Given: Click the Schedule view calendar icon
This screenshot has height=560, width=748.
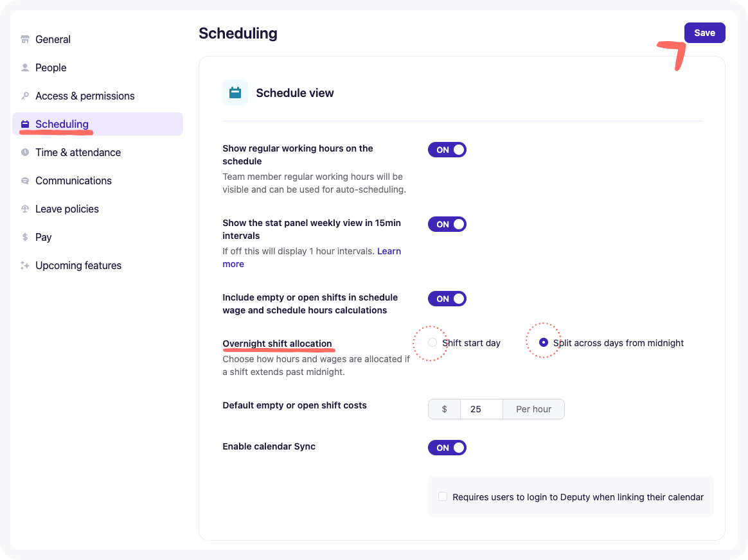Looking at the screenshot, I should coord(235,92).
